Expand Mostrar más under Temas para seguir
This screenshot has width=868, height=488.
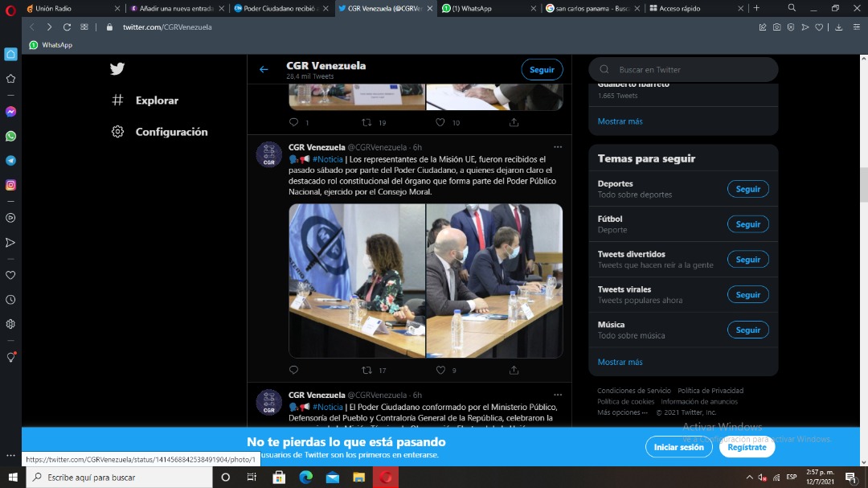[x=620, y=362]
